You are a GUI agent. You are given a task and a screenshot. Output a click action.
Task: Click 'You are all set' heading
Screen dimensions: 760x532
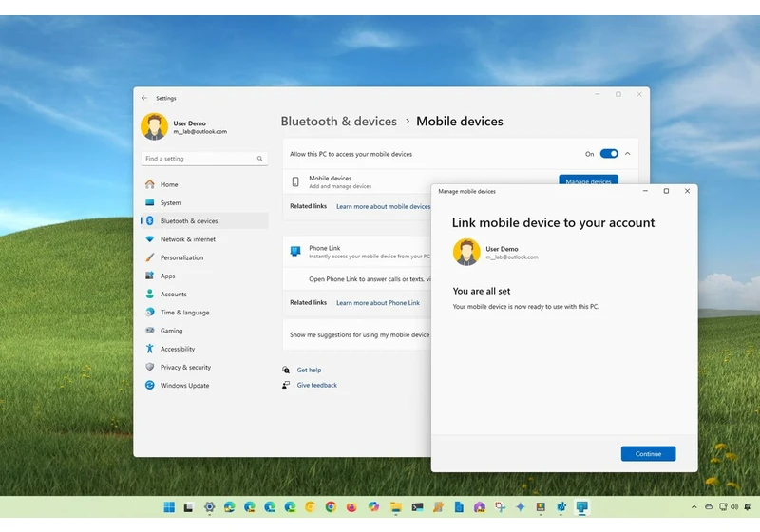tap(482, 292)
